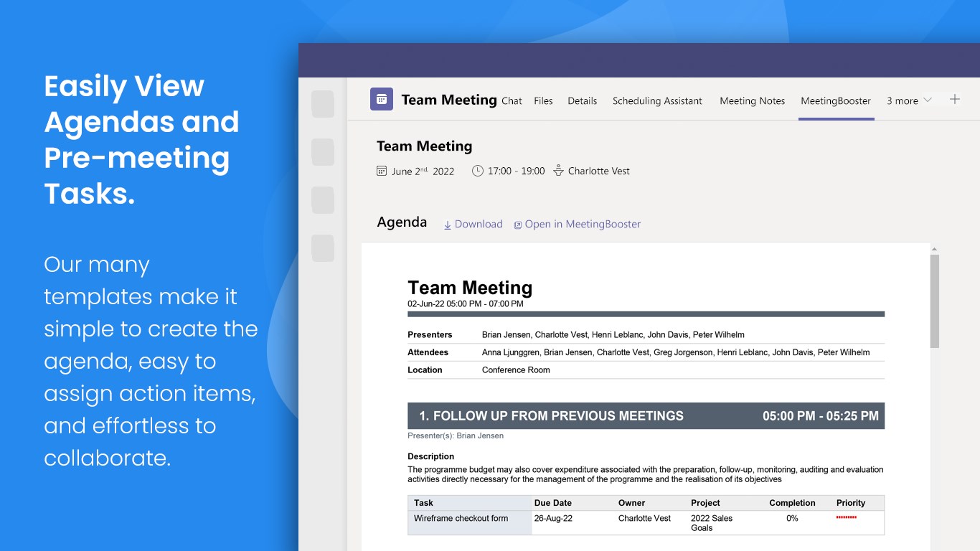Click the purple Team Meeting calendar icon
The height and width of the screenshot is (551, 980).
(x=382, y=99)
